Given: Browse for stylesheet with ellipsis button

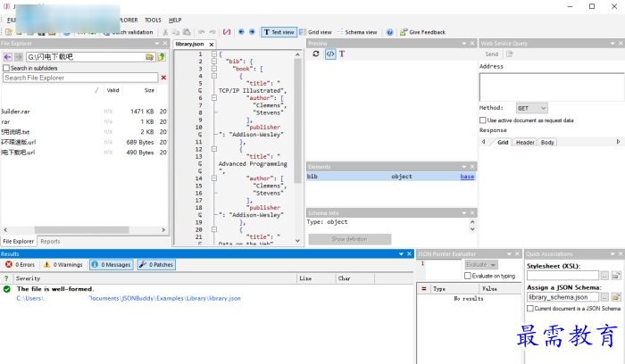Looking at the screenshot, I should tap(604, 275).
